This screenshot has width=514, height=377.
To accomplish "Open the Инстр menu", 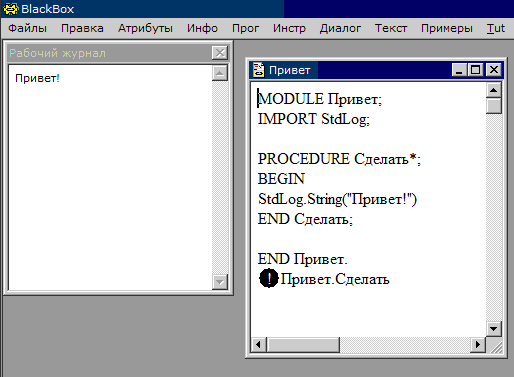I will [289, 28].
